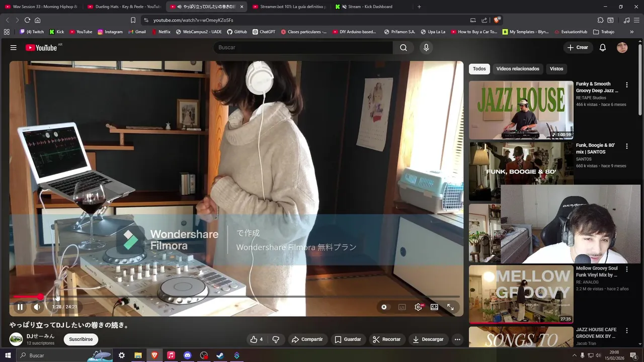This screenshot has height=362, width=644.
Task: Select the Todos filter chip
Action: (479, 69)
